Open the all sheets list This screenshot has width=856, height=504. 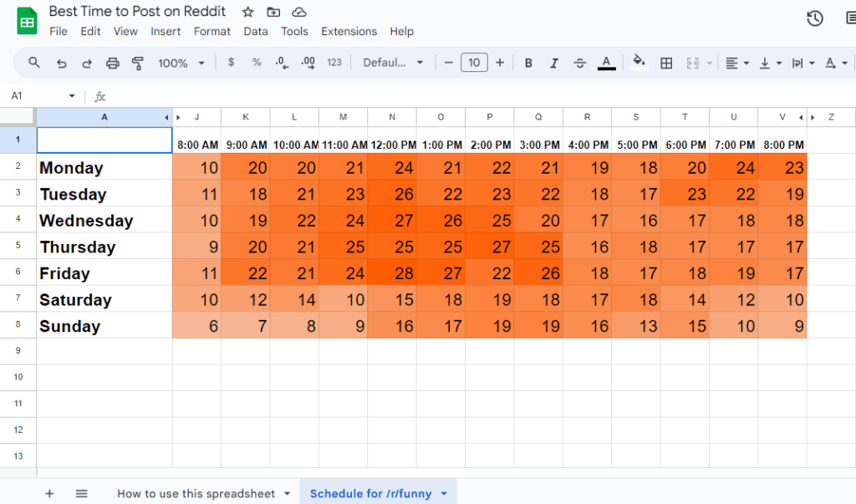[81, 493]
